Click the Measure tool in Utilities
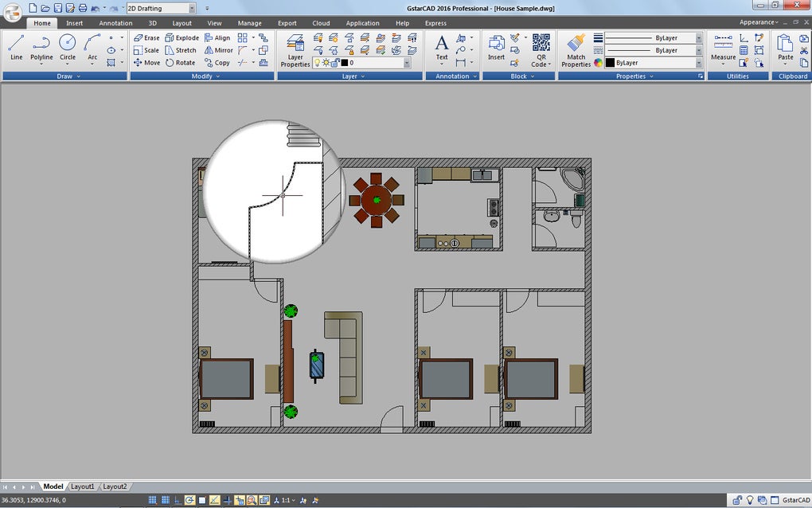Viewport: 812px width, 508px height. pyautogui.click(x=723, y=46)
